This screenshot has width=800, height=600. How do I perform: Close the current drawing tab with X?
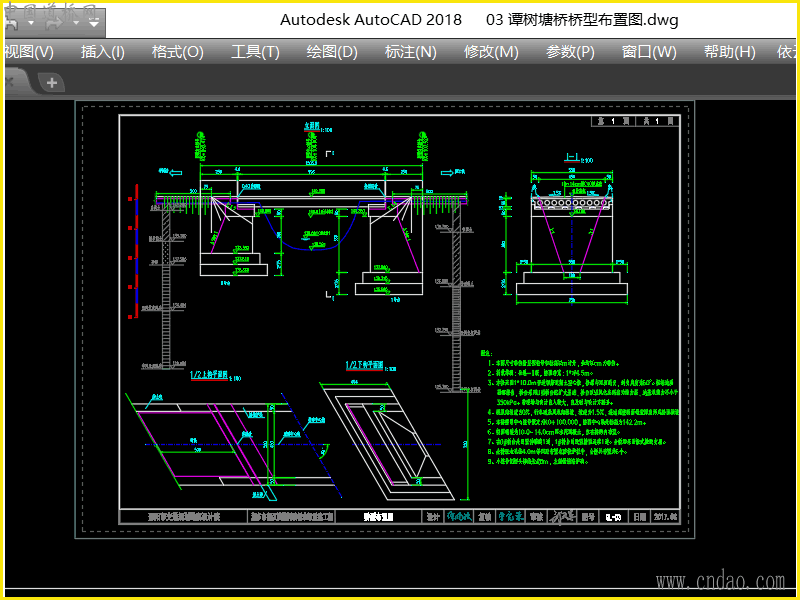coord(9,82)
